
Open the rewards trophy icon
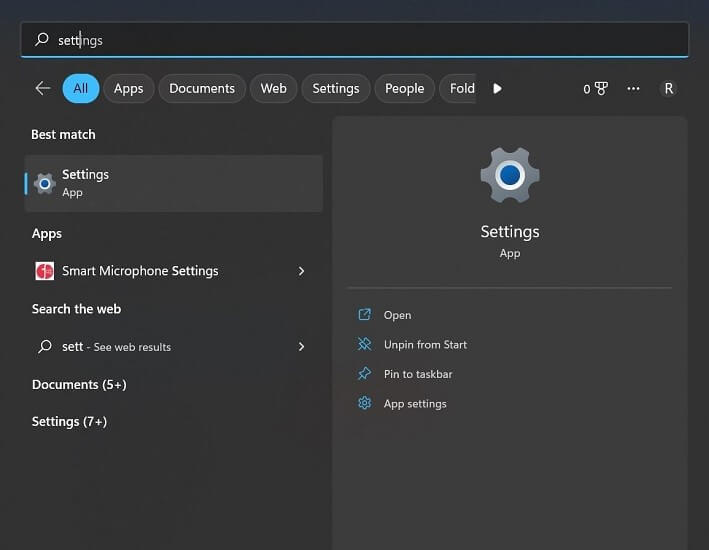(601, 88)
